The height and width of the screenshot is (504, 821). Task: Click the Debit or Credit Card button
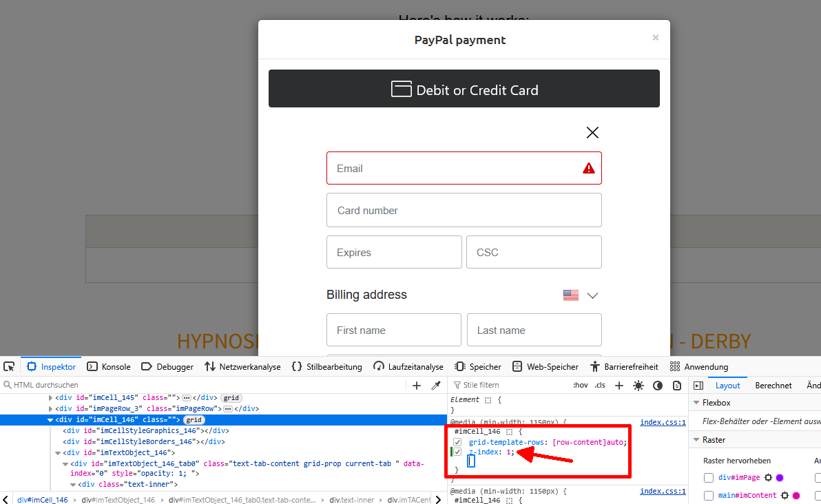coord(464,90)
